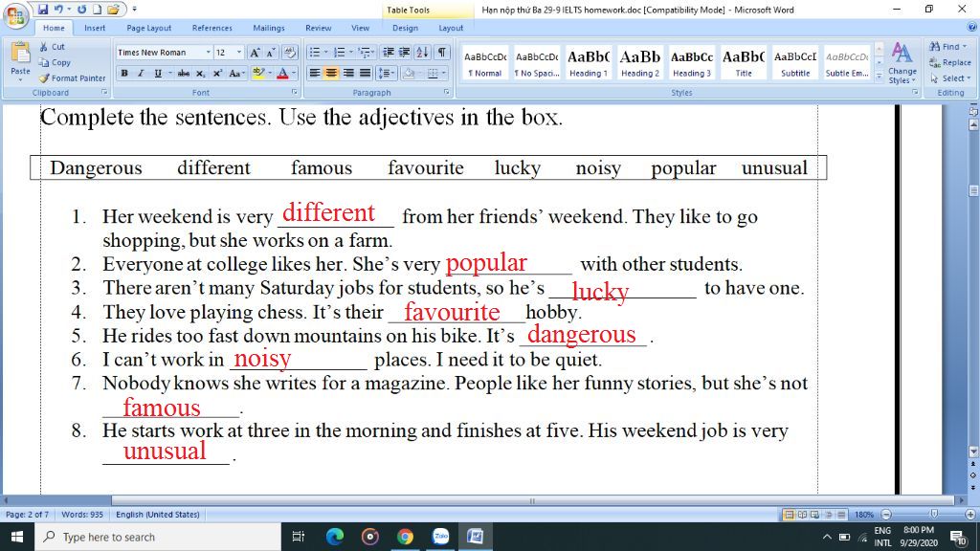Image resolution: width=980 pixels, height=551 pixels.
Task: Toggle Strikethrough formatting
Action: pyautogui.click(x=183, y=73)
